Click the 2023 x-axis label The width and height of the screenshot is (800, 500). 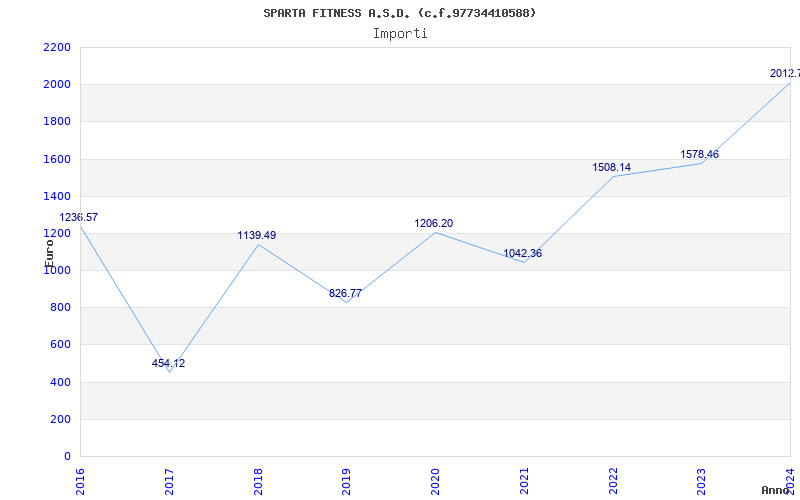(702, 482)
